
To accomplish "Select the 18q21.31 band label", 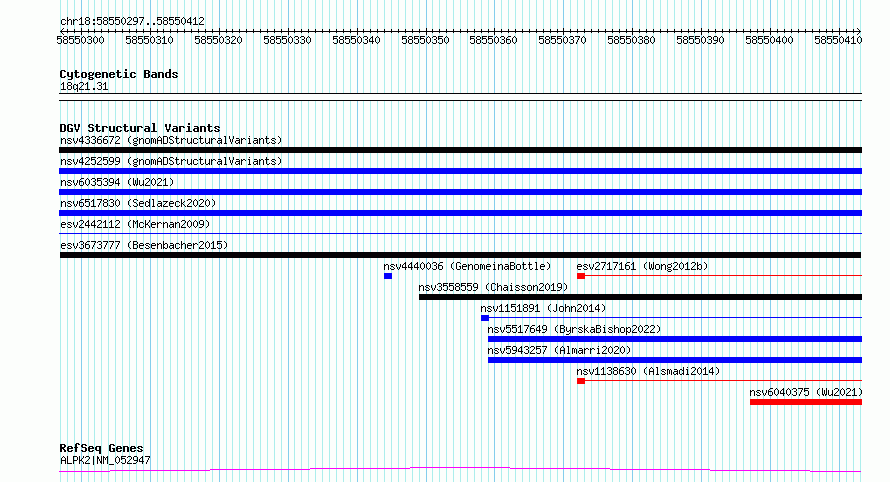I will pos(84,86).
